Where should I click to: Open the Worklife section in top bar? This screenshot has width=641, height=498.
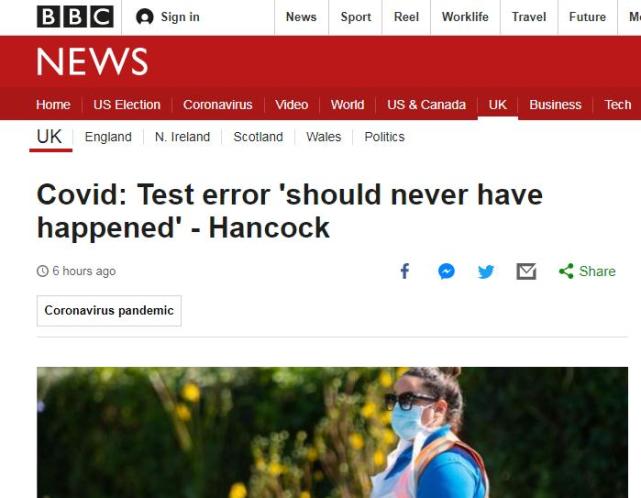[465, 17]
